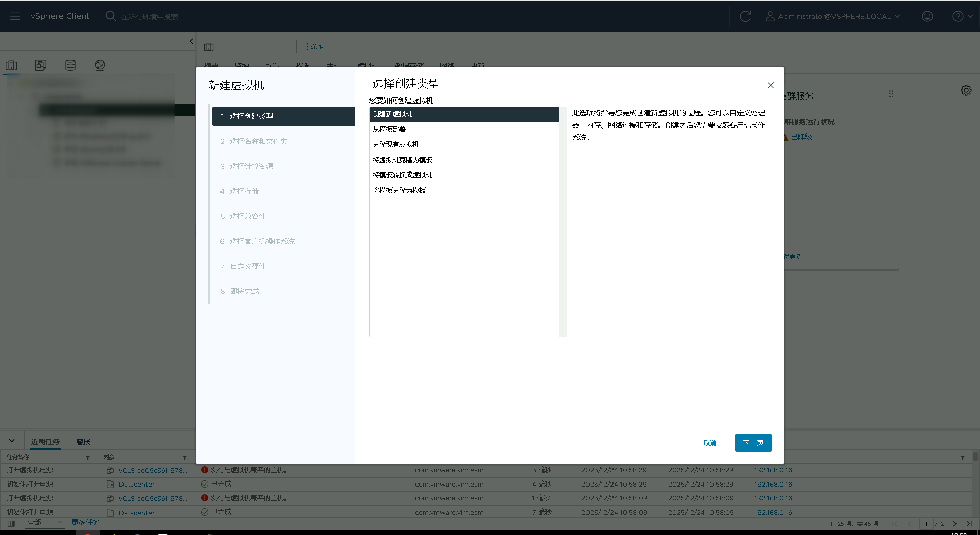Click the feedback smiley icon
Image resolution: width=980 pixels, height=535 pixels.
coord(927,16)
